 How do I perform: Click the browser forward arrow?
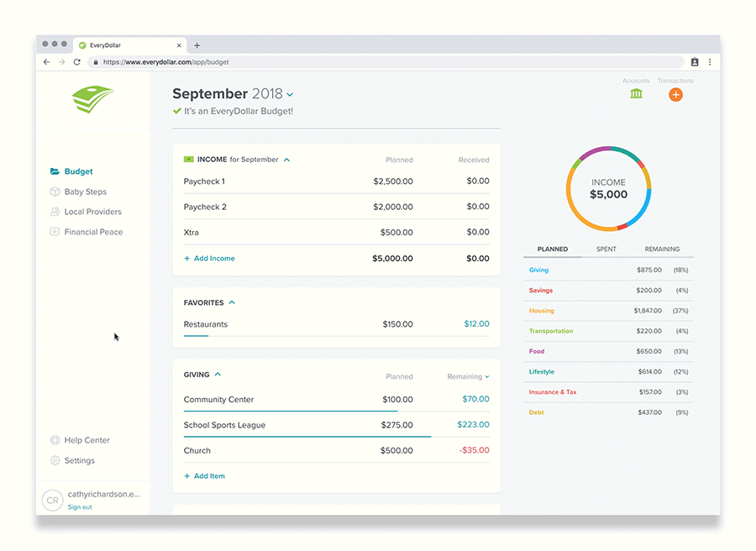coord(61,61)
